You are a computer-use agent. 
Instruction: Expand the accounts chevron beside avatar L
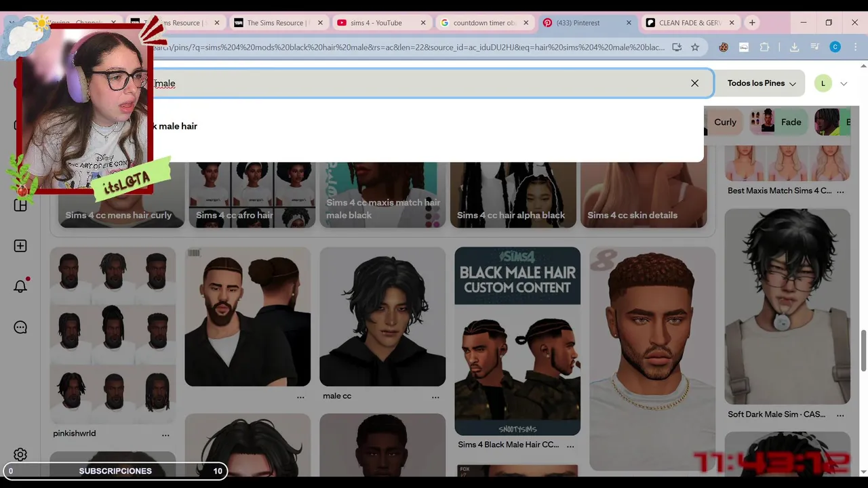click(x=844, y=84)
